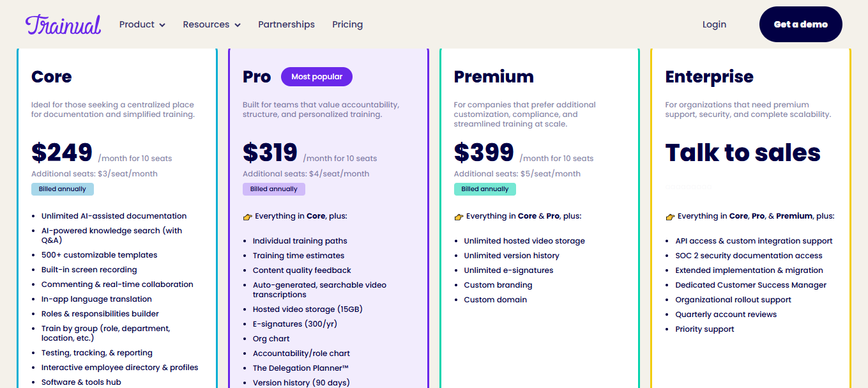
Task: Click the Talk to sales heading
Action: (x=742, y=153)
